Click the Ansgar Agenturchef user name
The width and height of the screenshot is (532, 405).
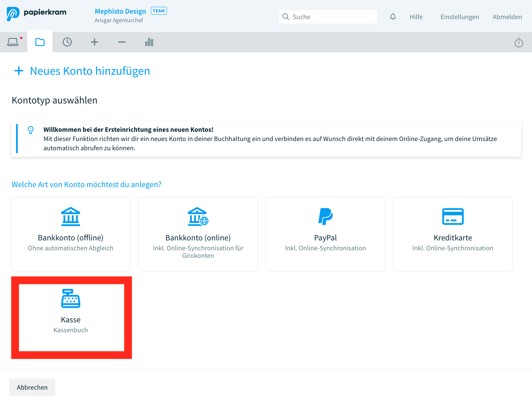[119, 20]
